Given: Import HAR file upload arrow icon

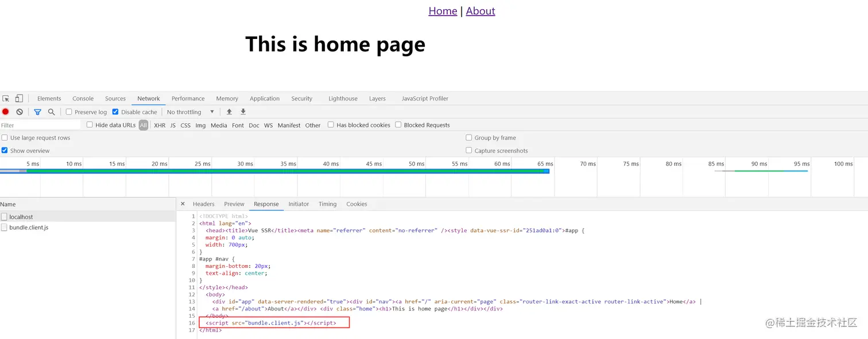Looking at the screenshot, I should click(x=229, y=112).
